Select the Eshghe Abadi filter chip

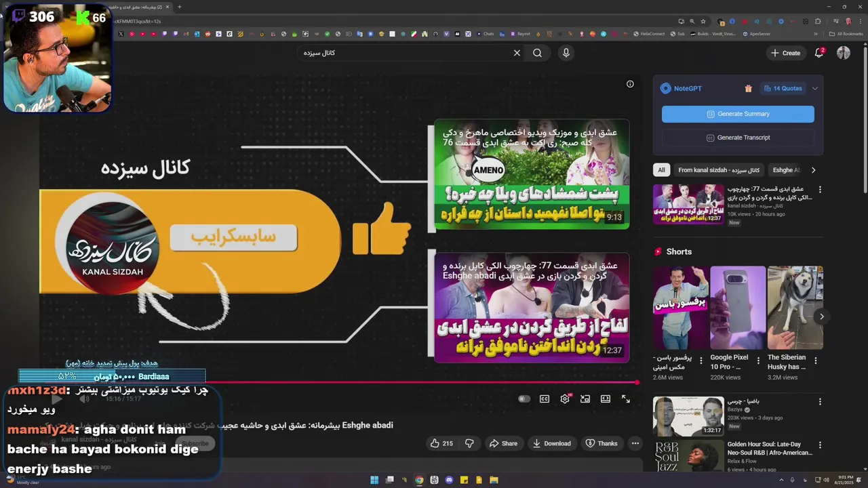787,170
